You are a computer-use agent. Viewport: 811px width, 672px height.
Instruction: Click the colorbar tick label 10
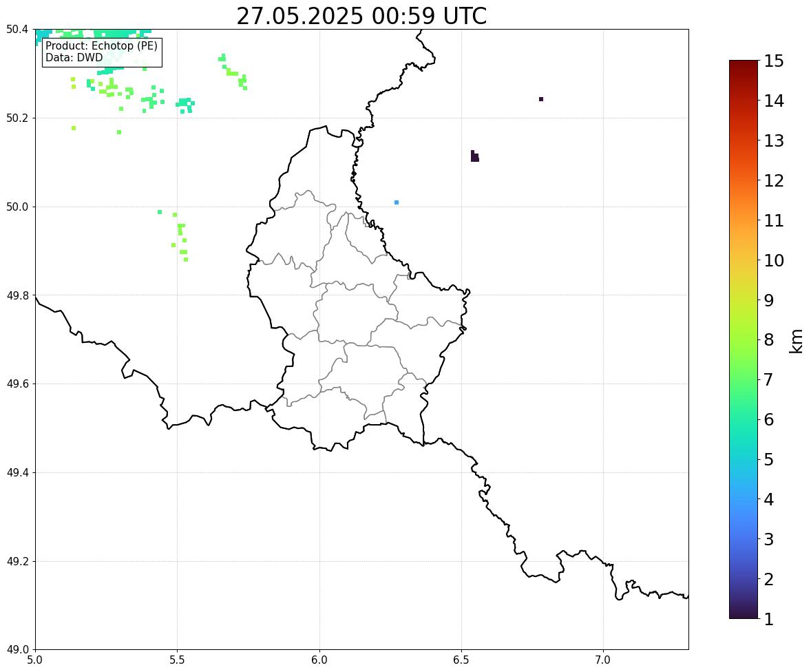774,260
